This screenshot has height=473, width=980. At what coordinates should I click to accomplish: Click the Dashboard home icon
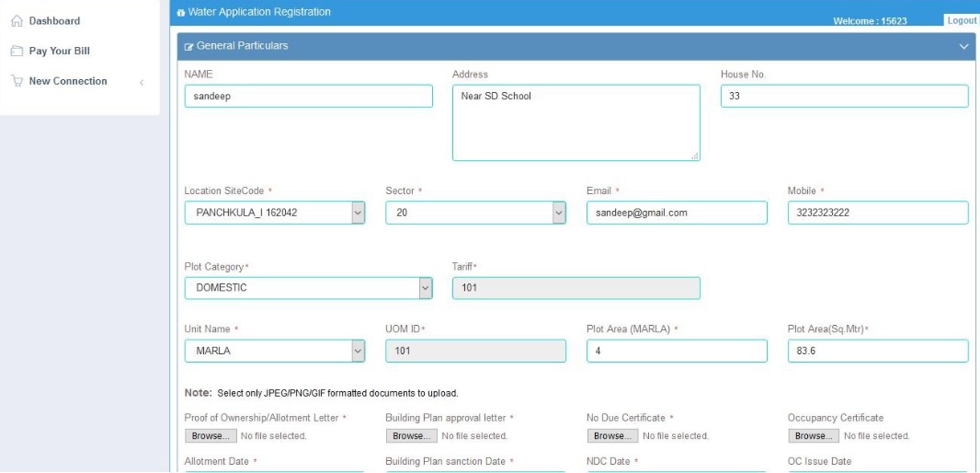point(17,20)
